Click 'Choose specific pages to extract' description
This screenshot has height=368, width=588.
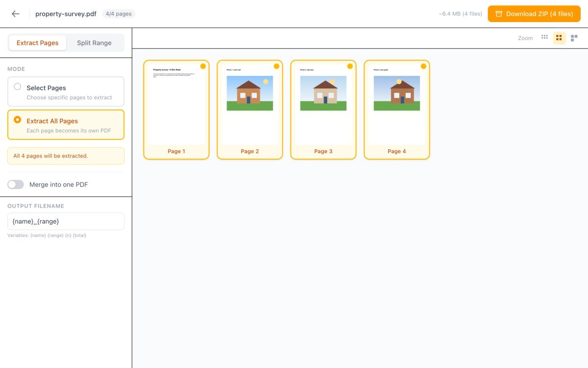click(x=70, y=98)
